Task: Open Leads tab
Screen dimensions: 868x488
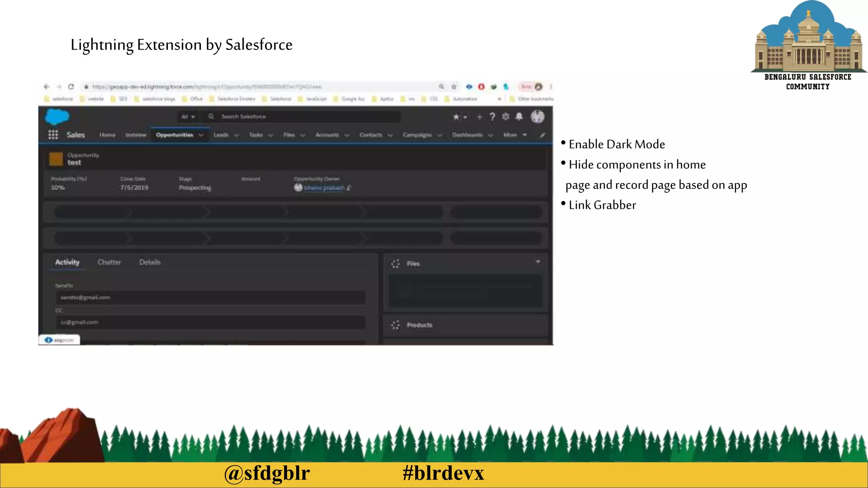Action: [x=221, y=135]
